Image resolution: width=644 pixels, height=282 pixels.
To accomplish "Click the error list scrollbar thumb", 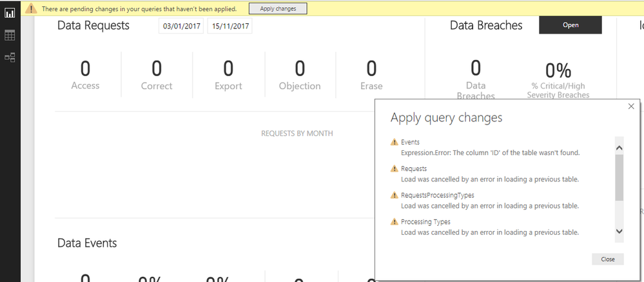I will 620,177.
